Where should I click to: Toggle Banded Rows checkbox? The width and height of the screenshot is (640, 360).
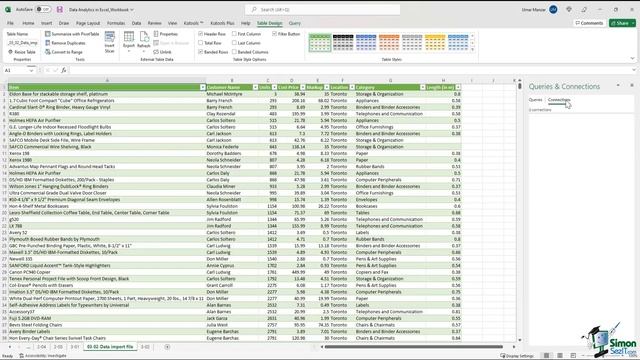coord(200,52)
